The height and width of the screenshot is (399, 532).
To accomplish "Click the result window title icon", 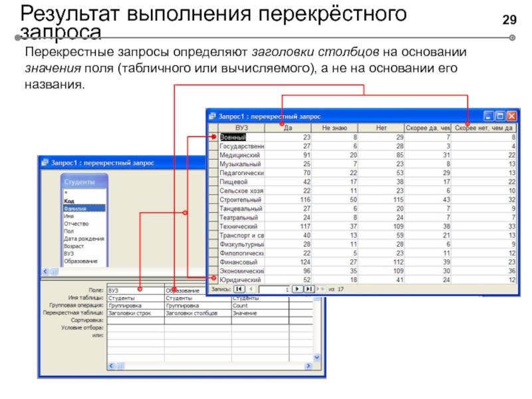I will pyautogui.click(x=212, y=116).
